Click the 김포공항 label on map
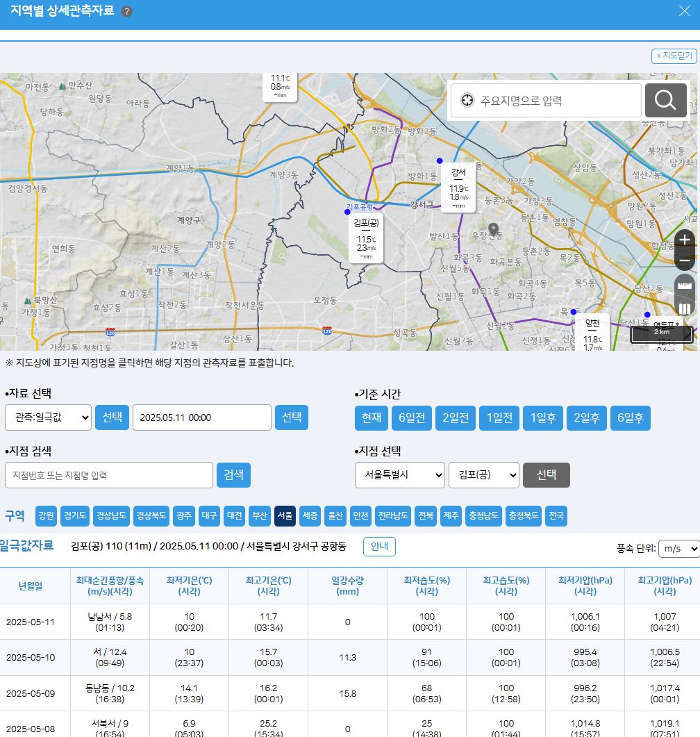 tap(360, 207)
